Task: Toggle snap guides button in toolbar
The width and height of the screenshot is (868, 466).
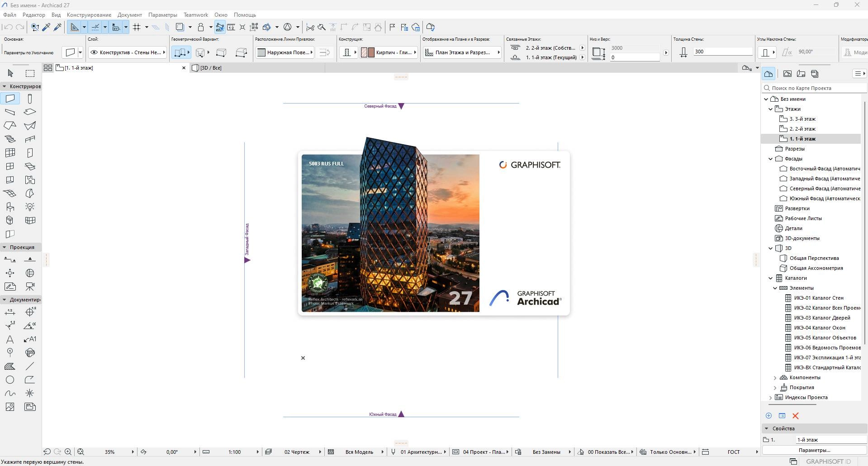Action: (x=95, y=27)
